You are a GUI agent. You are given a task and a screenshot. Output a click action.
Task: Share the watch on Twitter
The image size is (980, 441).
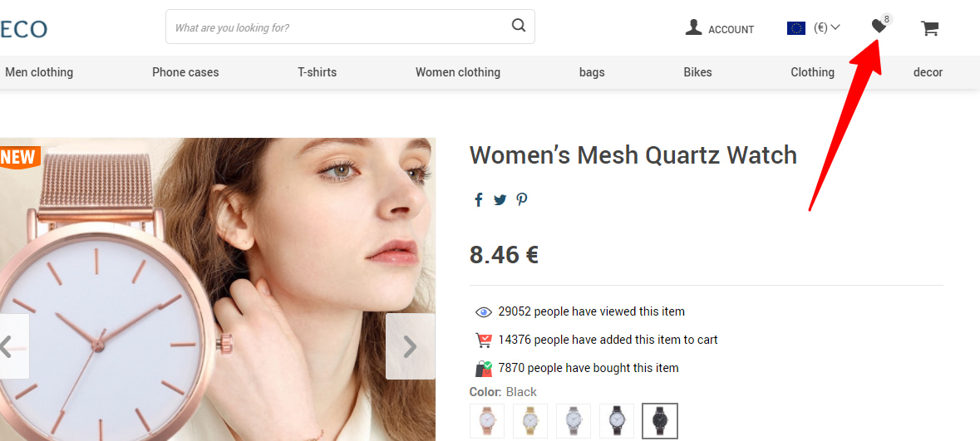[500, 199]
